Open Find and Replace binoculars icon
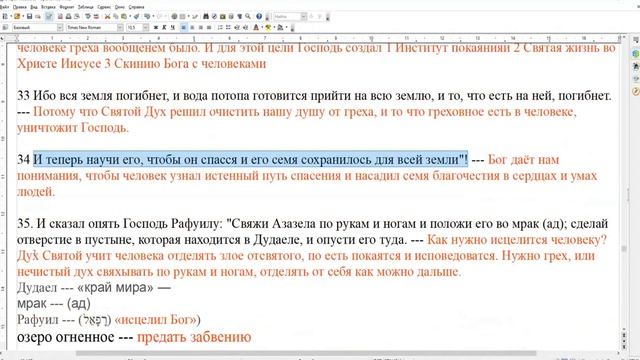 (x=206, y=16)
